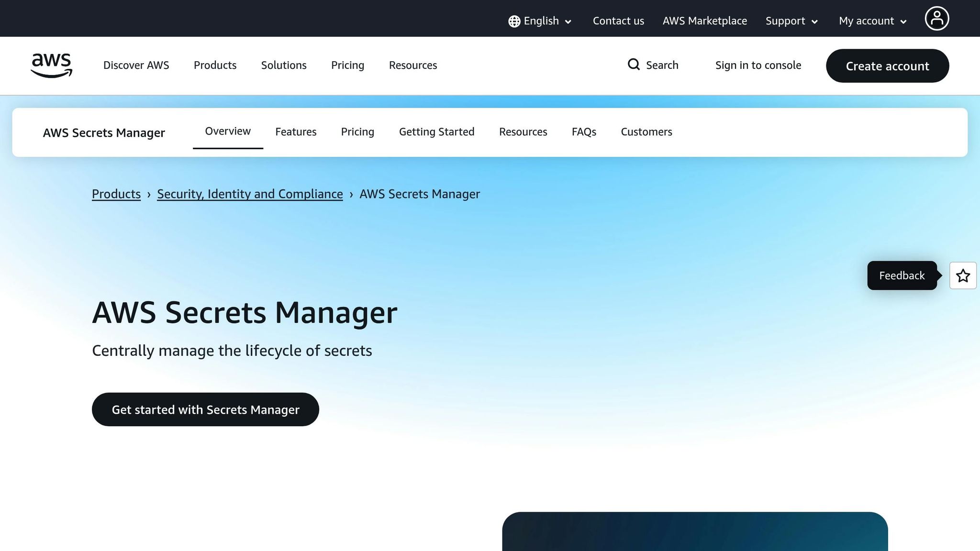Follow the Security, Identity and Compliance breadcrumb link
Screen dimensions: 980x551
coord(249,194)
